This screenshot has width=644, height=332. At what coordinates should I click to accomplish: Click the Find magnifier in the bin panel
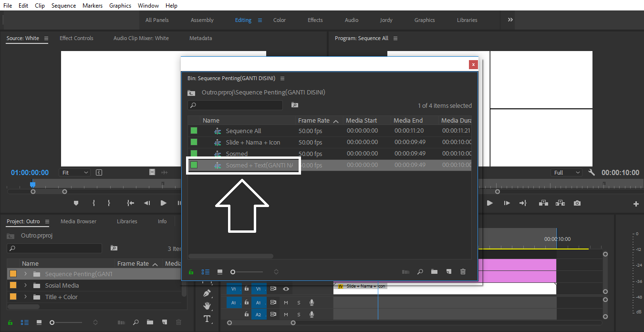coord(420,271)
